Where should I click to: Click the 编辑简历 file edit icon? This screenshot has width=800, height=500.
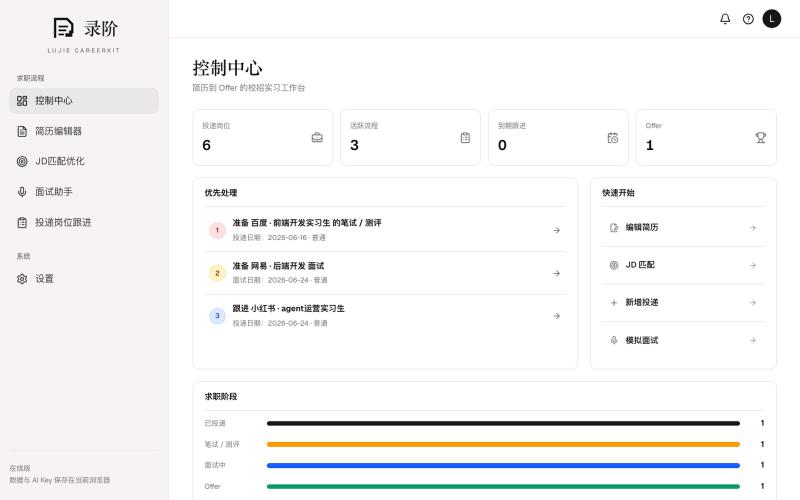pyautogui.click(x=614, y=228)
